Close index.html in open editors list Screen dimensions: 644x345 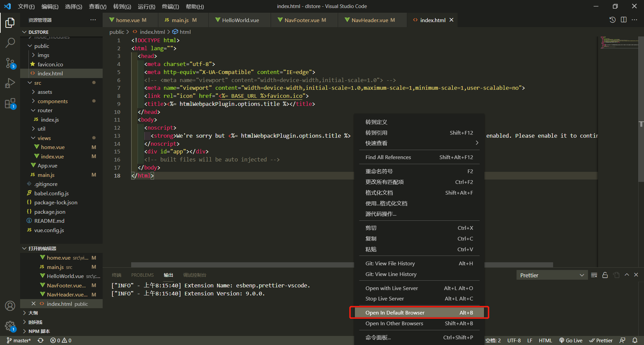[x=34, y=303]
